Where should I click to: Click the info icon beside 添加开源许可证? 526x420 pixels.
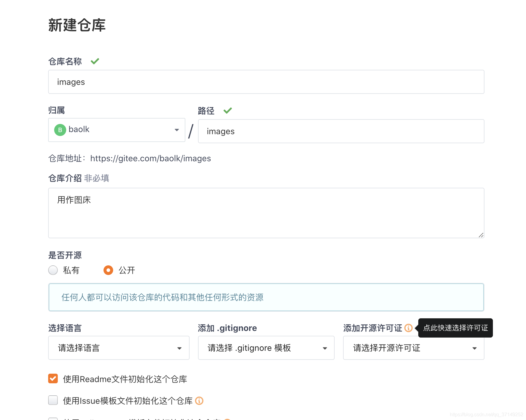(x=408, y=328)
